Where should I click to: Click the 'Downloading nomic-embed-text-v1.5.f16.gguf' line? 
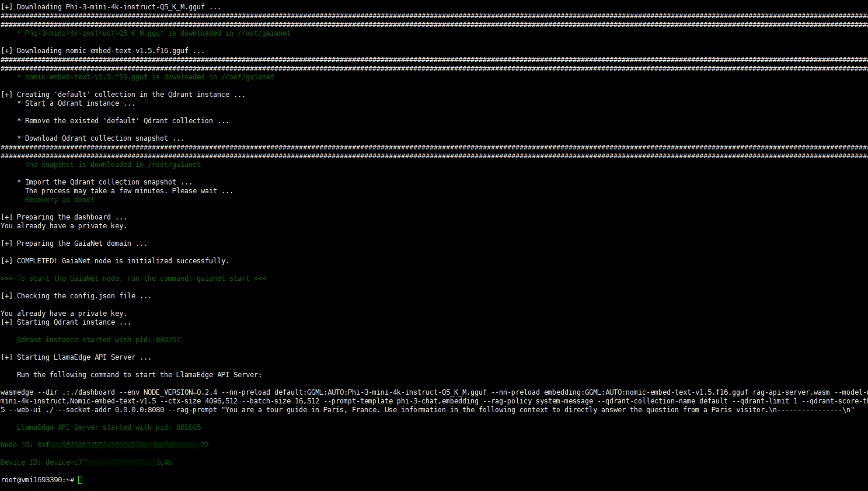pyautogui.click(x=103, y=51)
